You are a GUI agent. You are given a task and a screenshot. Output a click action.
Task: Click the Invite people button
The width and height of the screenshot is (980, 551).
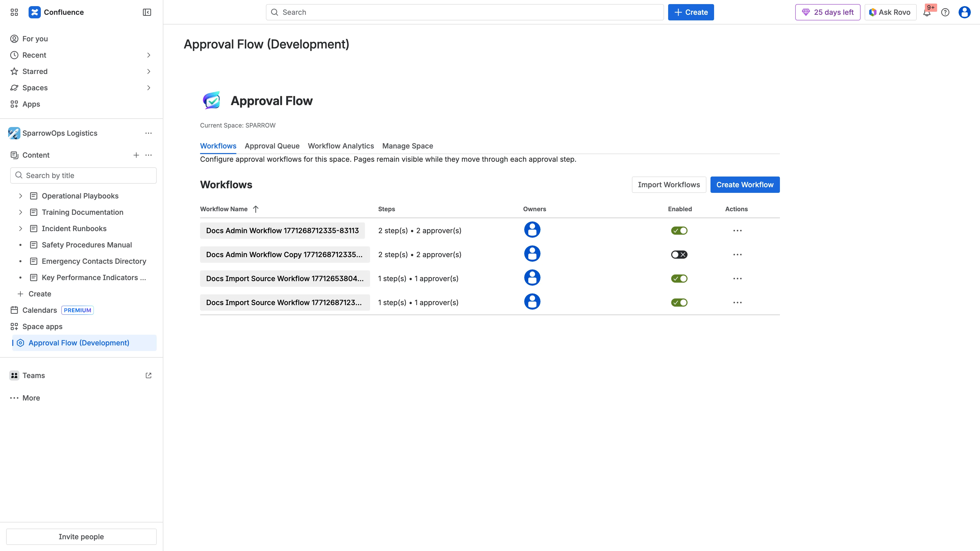click(x=81, y=536)
